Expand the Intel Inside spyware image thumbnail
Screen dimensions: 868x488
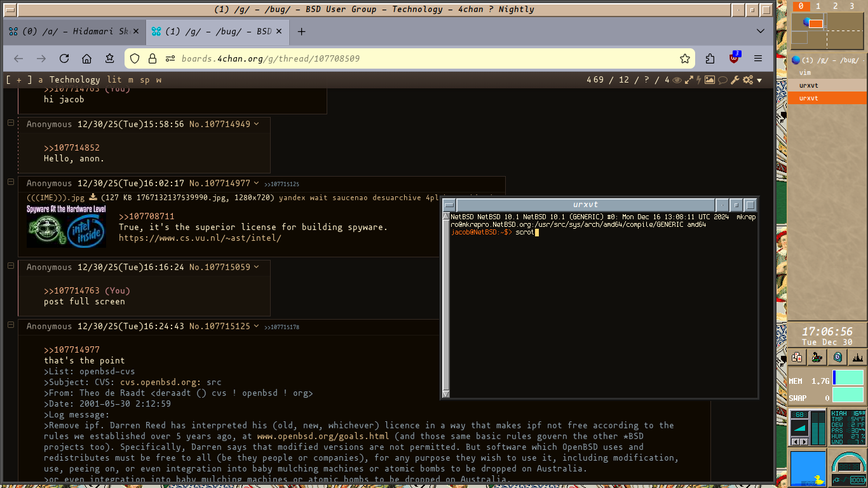[66, 226]
